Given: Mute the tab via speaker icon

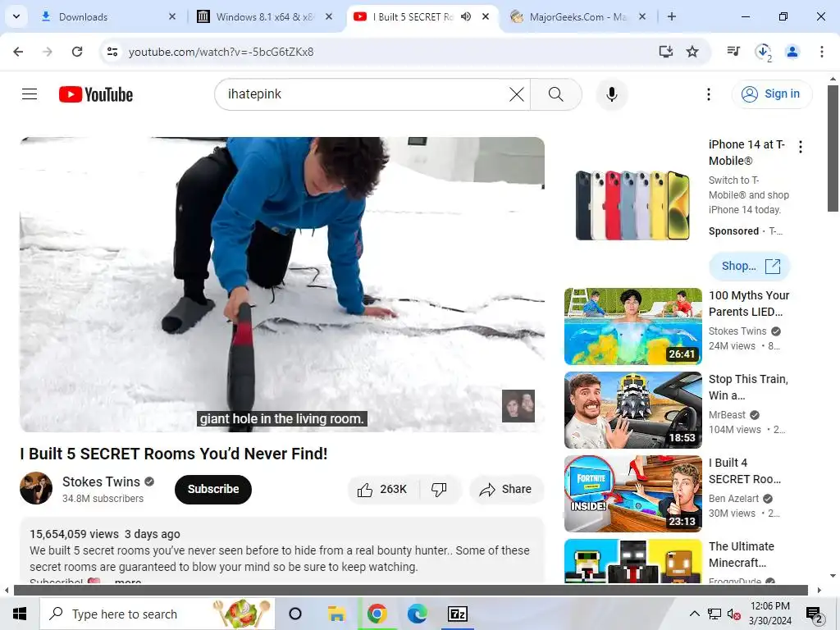Looking at the screenshot, I should click(466, 16).
